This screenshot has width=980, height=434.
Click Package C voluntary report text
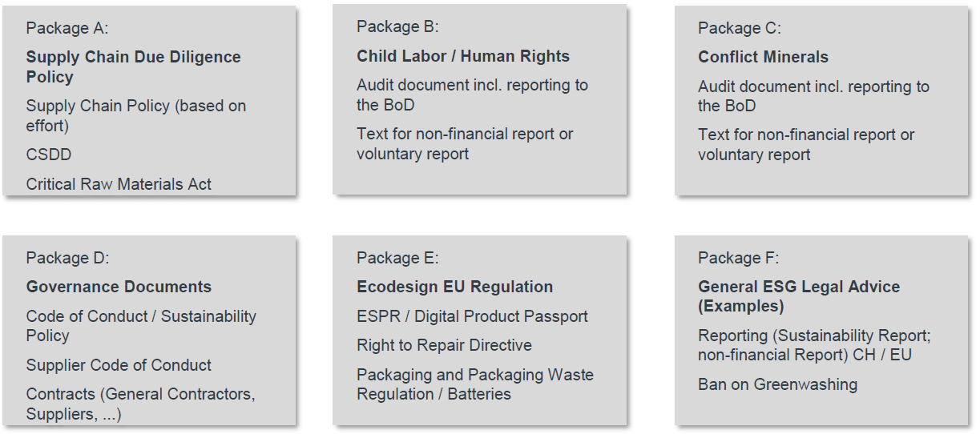point(806,145)
